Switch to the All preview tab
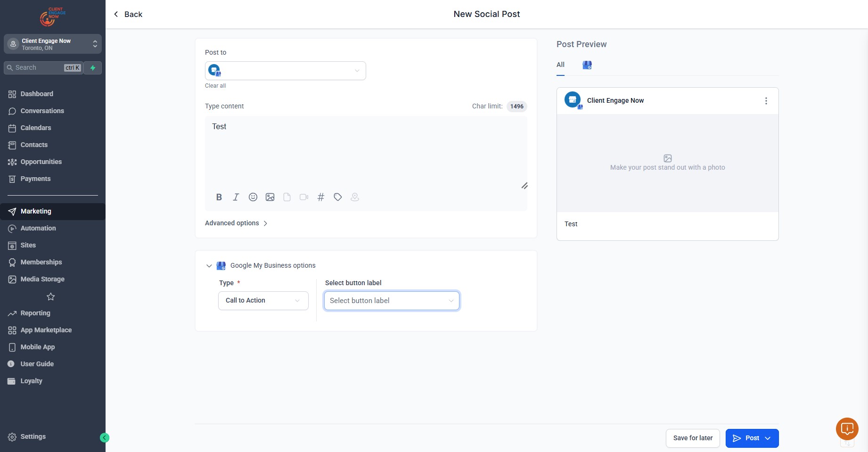Screen dimensions: 868x452 (x=560, y=65)
